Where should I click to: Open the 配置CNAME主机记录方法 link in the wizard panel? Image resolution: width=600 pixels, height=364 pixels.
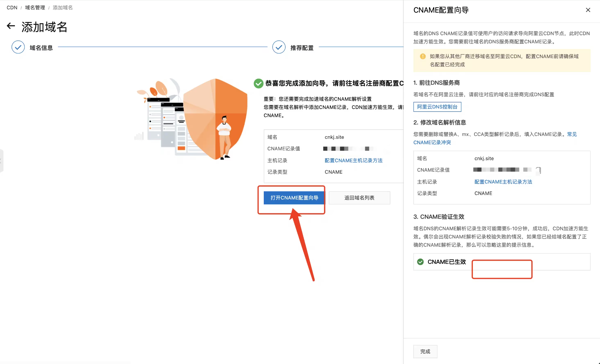503,182
